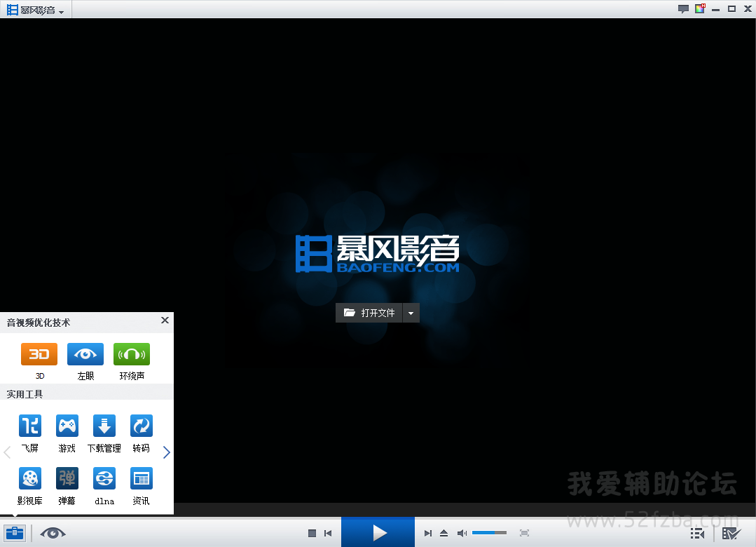Stop playback

coord(312,533)
